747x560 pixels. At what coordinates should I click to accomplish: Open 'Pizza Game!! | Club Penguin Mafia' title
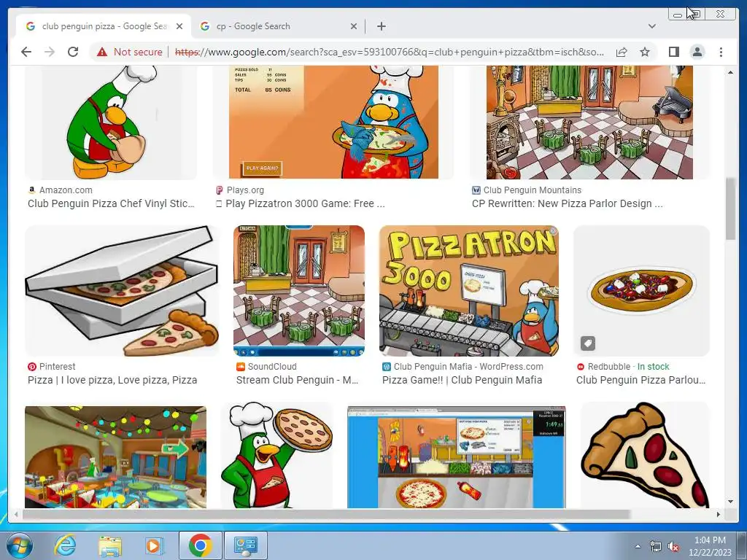462,380
